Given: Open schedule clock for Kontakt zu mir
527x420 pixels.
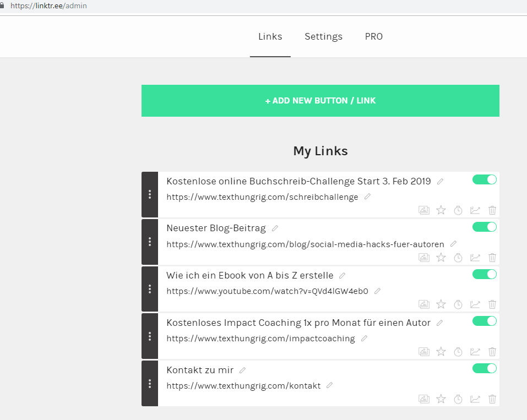Looking at the screenshot, I should [x=458, y=399].
